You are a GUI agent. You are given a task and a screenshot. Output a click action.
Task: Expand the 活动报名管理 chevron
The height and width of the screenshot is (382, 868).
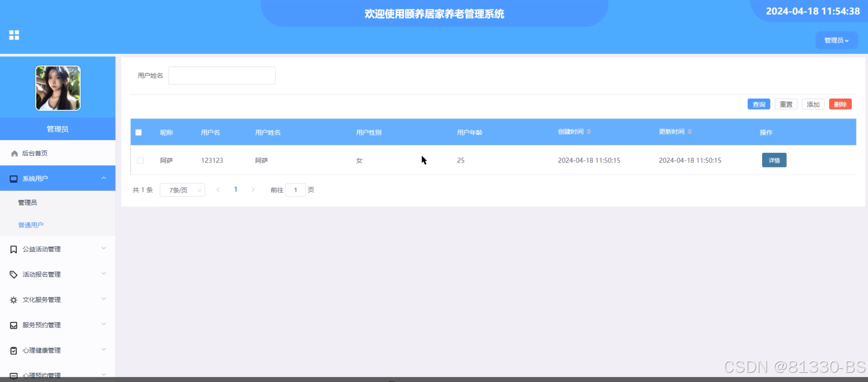pyautogui.click(x=104, y=274)
